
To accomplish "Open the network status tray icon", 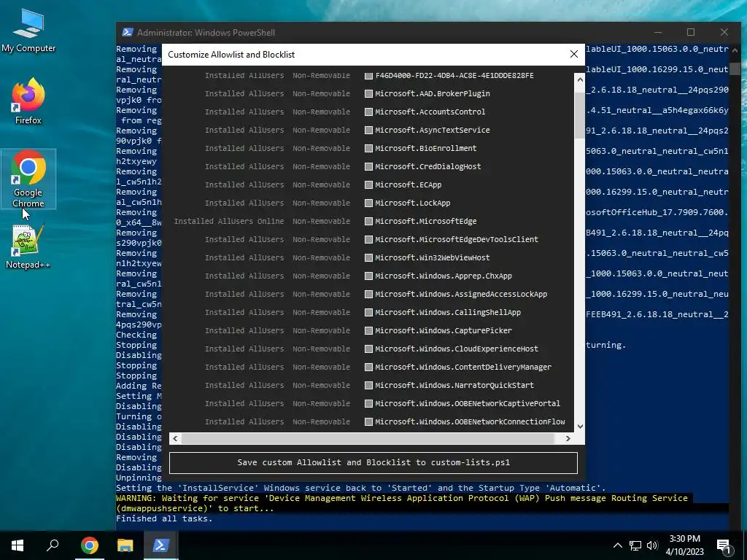I will pos(635,545).
